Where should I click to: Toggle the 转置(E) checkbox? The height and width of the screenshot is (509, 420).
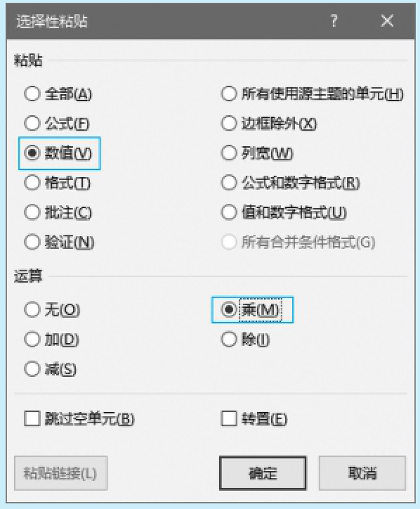pyautogui.click(x=229, y=418)
